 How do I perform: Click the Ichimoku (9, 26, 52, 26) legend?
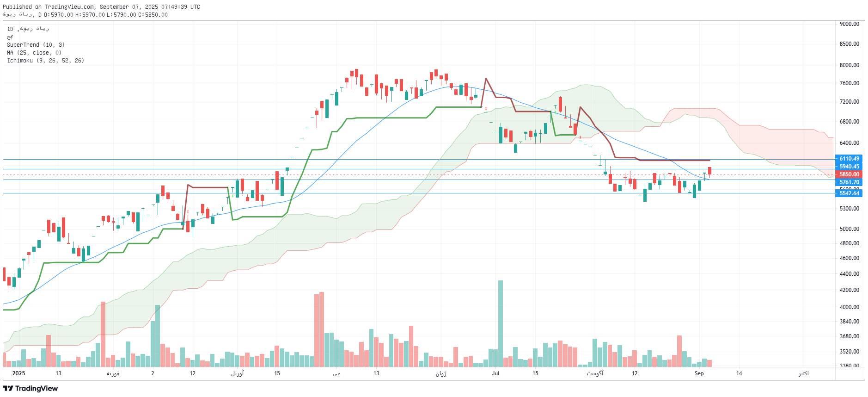(45, 61)
